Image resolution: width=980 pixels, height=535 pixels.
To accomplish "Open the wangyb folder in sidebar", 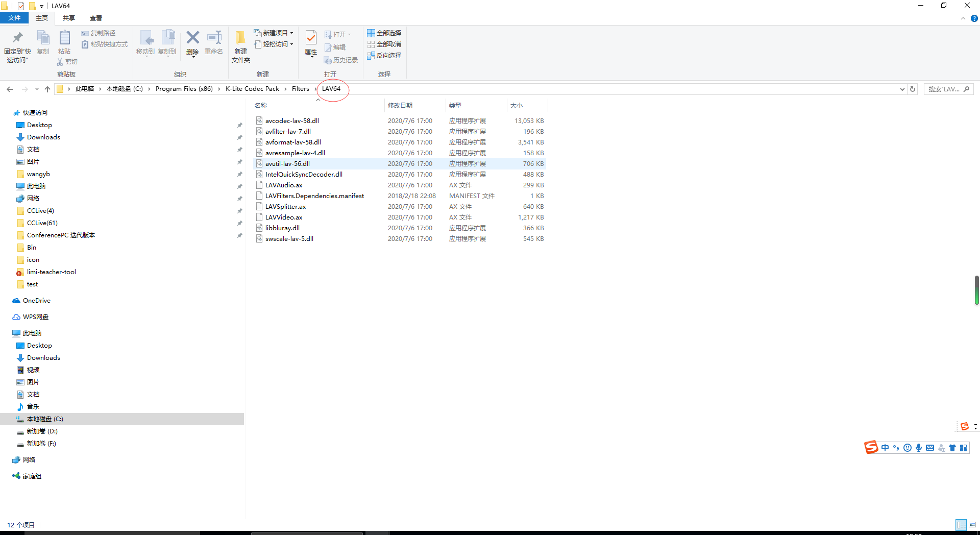I will pyautogui.click(x=38, y=174).
